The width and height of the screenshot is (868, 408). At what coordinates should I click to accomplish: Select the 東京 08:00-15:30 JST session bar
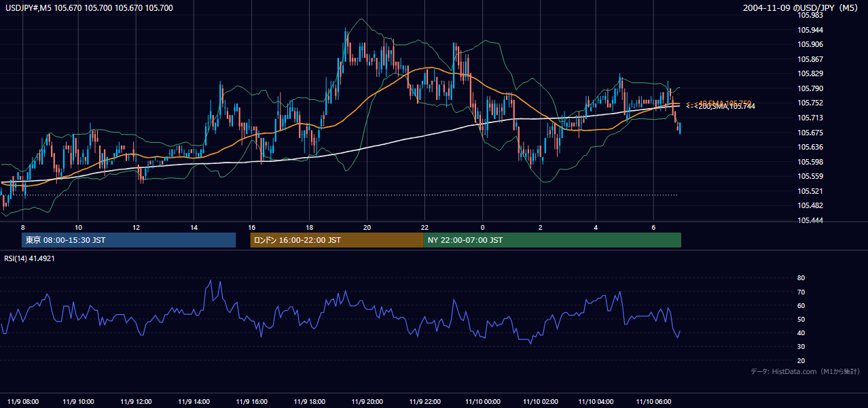pyautogui.click(x=129, y=240)
